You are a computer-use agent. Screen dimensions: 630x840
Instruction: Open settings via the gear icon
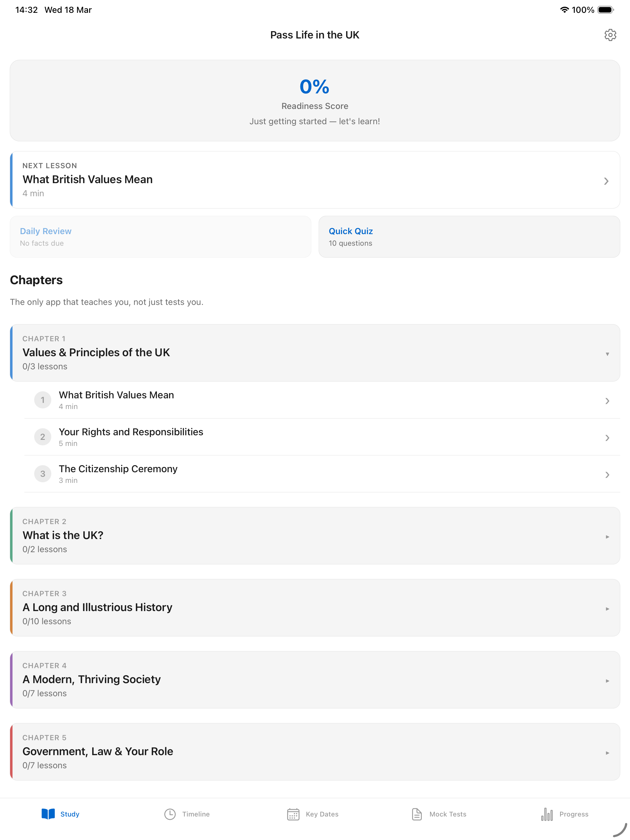tap(610, 35)
